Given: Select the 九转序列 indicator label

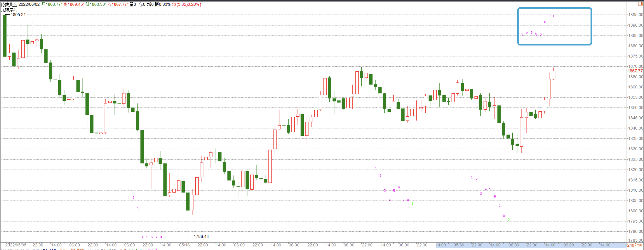Looking at the screenshot, I should click(x=9, y=10).
